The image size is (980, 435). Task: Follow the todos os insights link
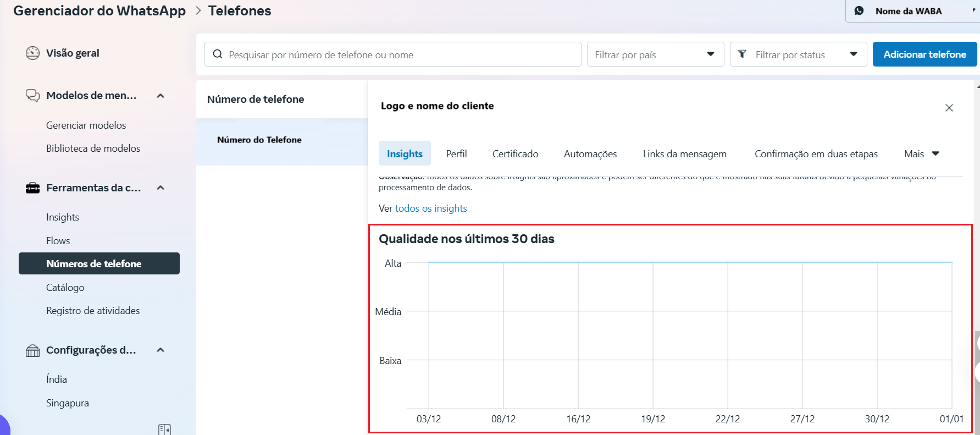tap(431, 208)
